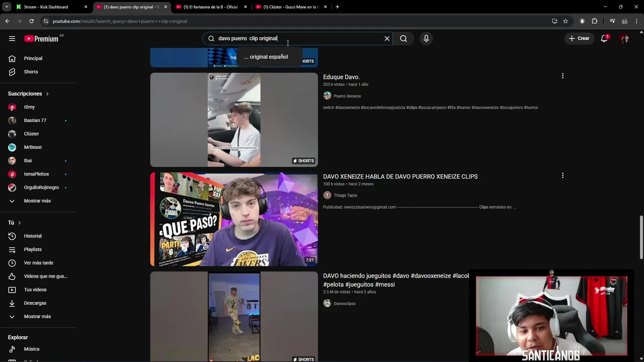Click inside the search text field
This screenshot has height=362, width=644.
coord(297,39)
